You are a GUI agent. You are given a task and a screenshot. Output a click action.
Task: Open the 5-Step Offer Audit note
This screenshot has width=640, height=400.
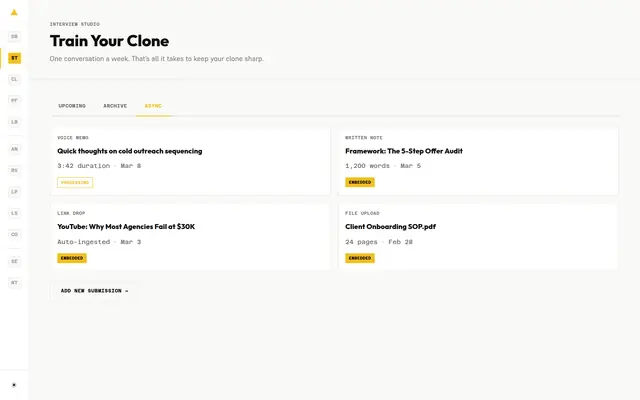tap(478, 161)
